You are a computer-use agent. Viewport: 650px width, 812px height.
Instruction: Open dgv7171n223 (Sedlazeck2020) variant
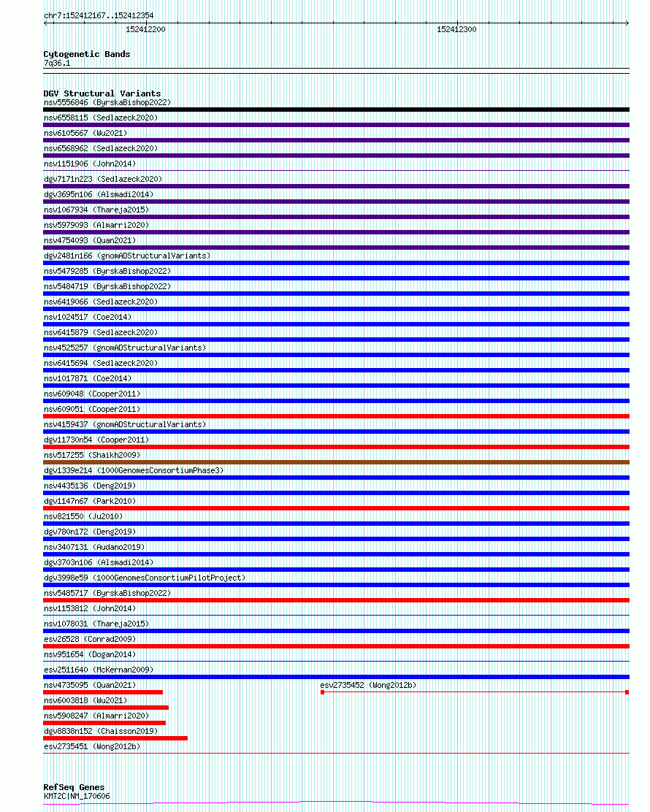click(x=102, y=179)
